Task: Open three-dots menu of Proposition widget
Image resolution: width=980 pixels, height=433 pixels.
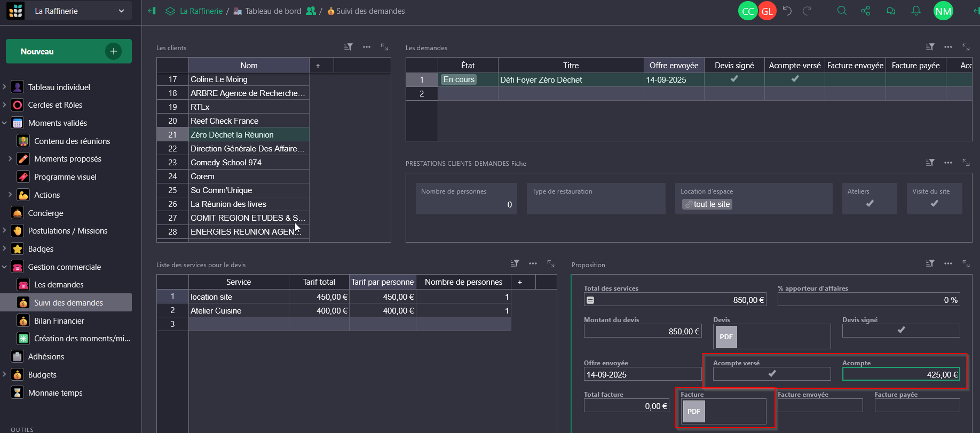Action: [948, 263]
